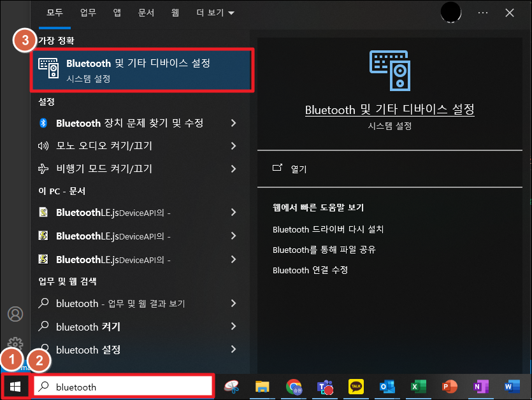Click the Bluetooth 및 기타 디바이스 설정 title link
Image resolution: width=532 pixels, height=400 pixels.
pyautogui.click(x=389, y=110)
